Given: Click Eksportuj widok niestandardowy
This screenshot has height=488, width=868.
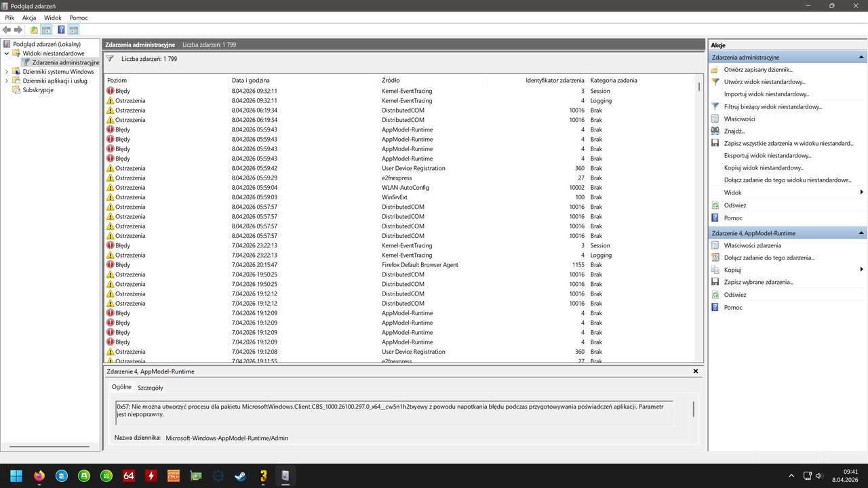Looking at the screenshot, I should tap(768, 155).
